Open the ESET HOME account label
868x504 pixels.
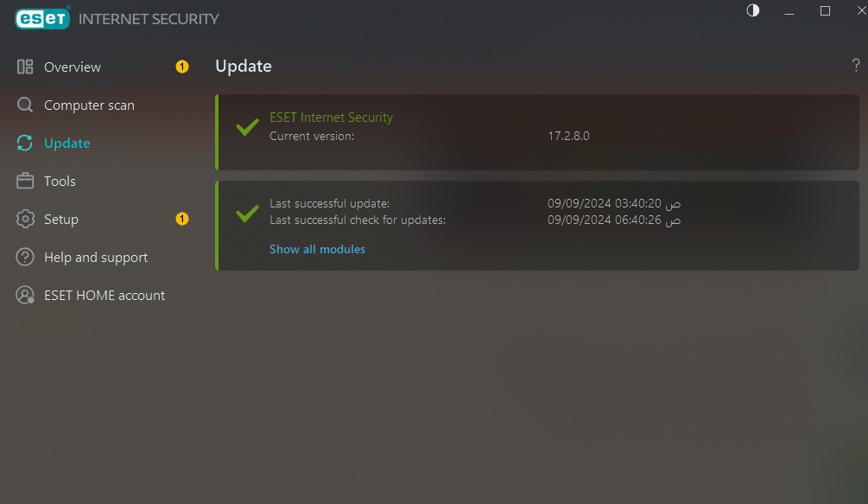[x=105, y=295]
